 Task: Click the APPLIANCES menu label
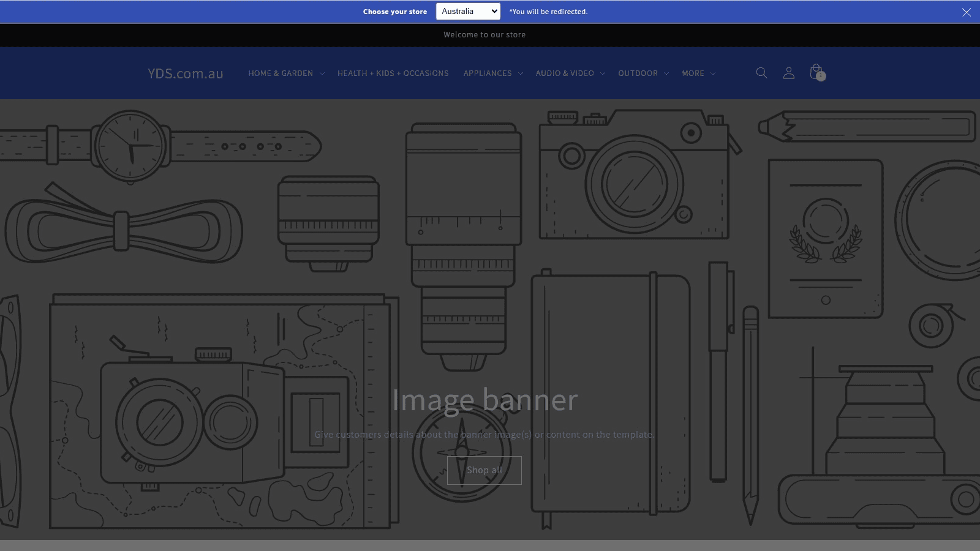click(x=487, y=73)
